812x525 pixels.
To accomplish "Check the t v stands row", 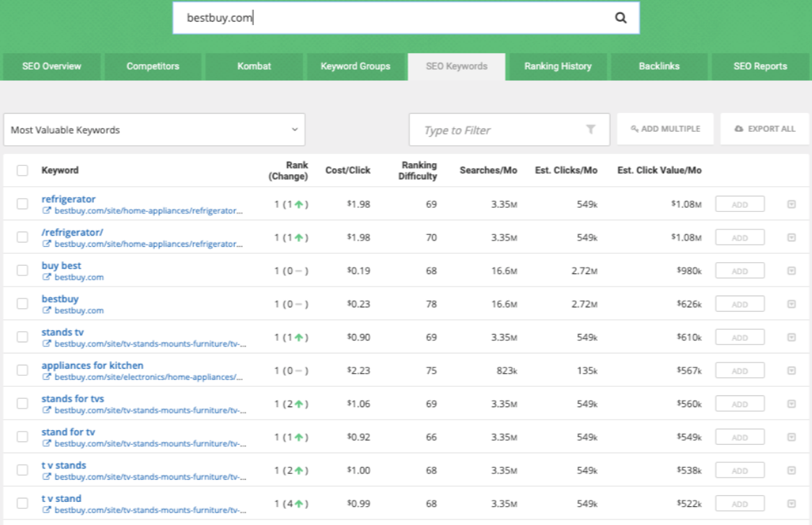I will coord(22,469).
